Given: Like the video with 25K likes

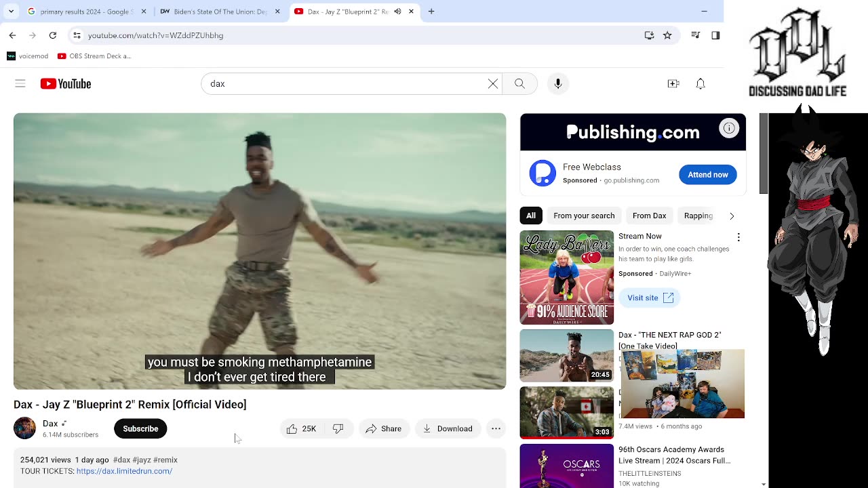Looking at the screenshot, I should [302, 428].
